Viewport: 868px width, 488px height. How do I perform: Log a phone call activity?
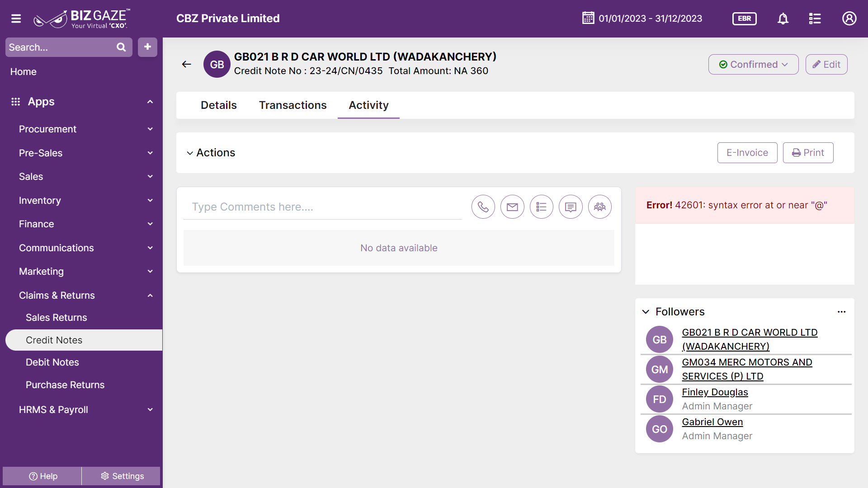[x=483, y=207]
